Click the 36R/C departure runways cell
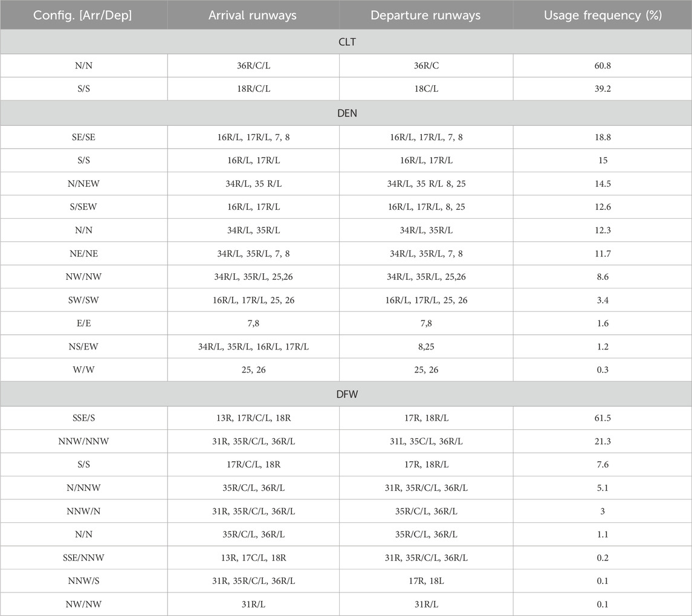Image resolution: width=692 pixels, height=616 pixels. tap(426, 66)
